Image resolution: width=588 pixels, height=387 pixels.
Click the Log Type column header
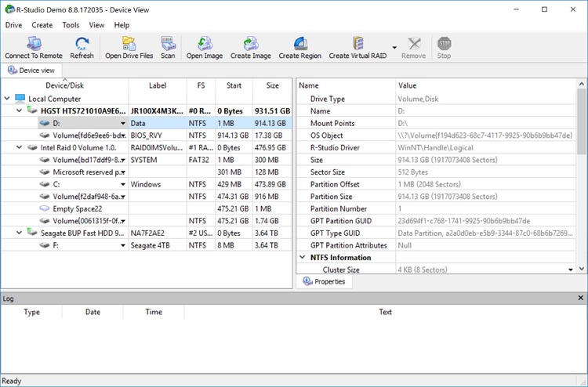31,312
